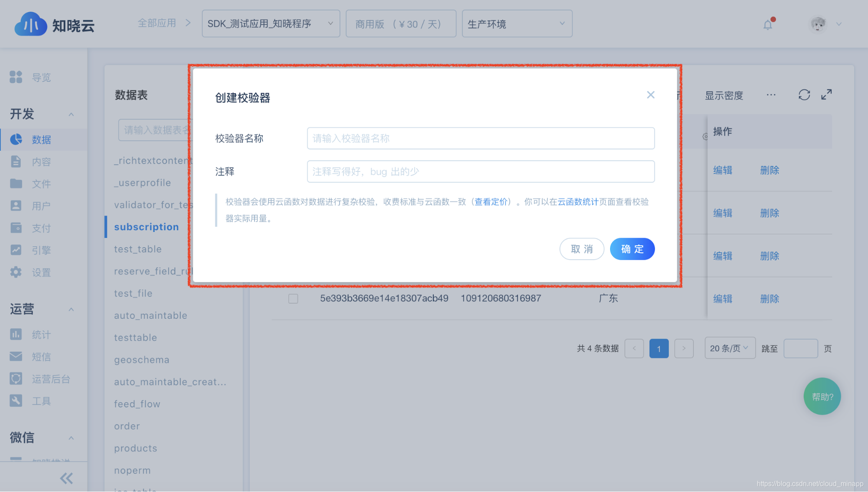This screenshot has height=492, width=868.
Task: Select the subscription table item
Action: (146, 227)
